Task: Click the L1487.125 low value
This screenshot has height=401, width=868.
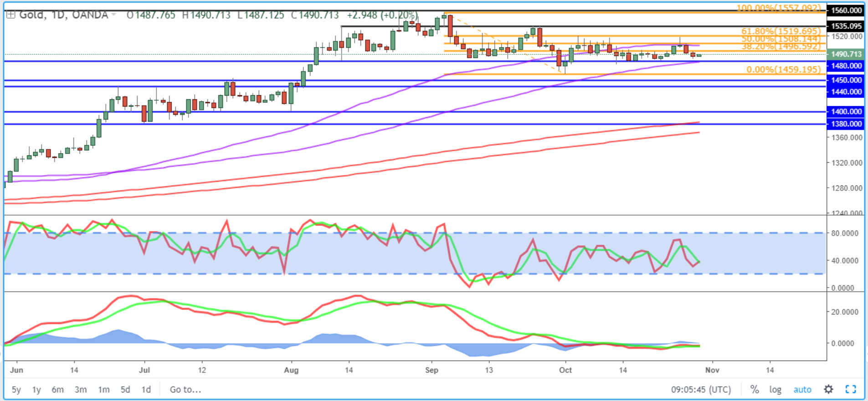Action: point(261,15)
